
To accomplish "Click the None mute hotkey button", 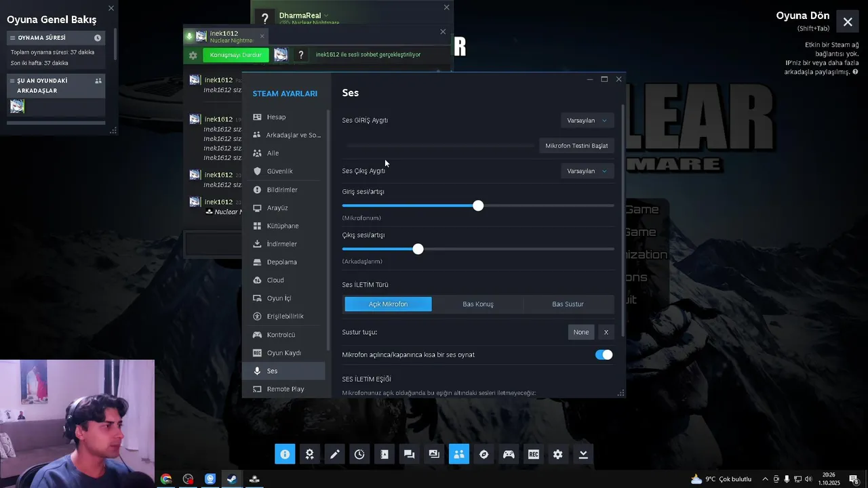I will [581, 332].
